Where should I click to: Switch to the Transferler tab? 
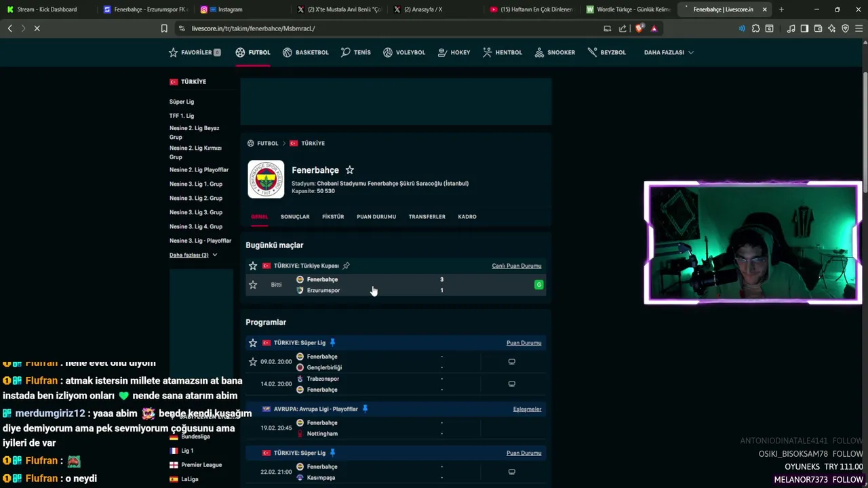[427, 217]
